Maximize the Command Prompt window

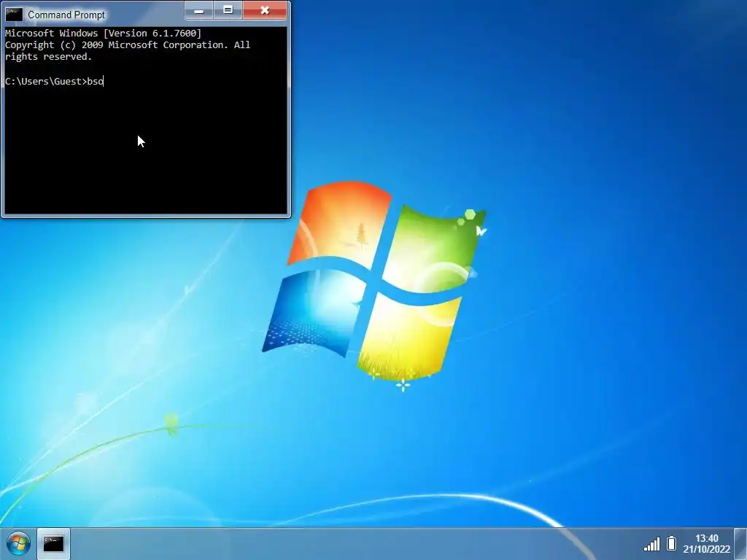tap(228, 10)
